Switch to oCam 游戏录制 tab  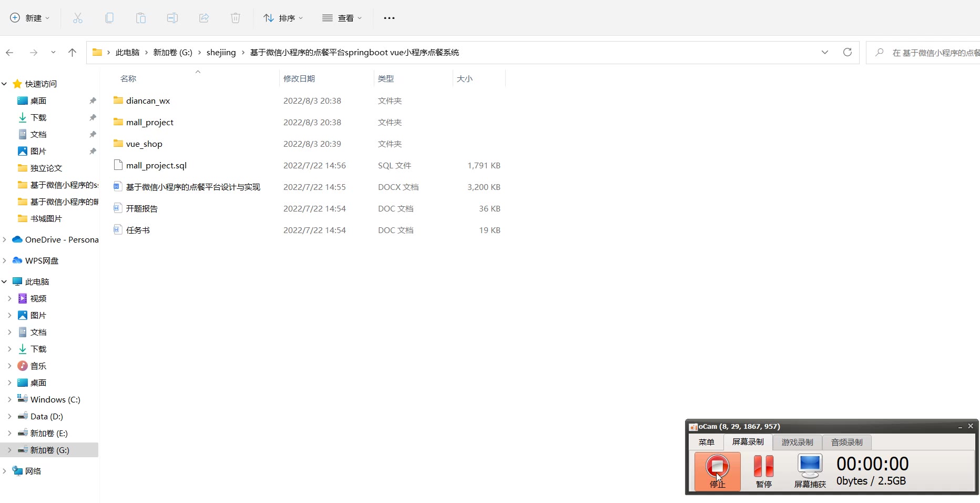pyautogui.click(x=797, y=442)
